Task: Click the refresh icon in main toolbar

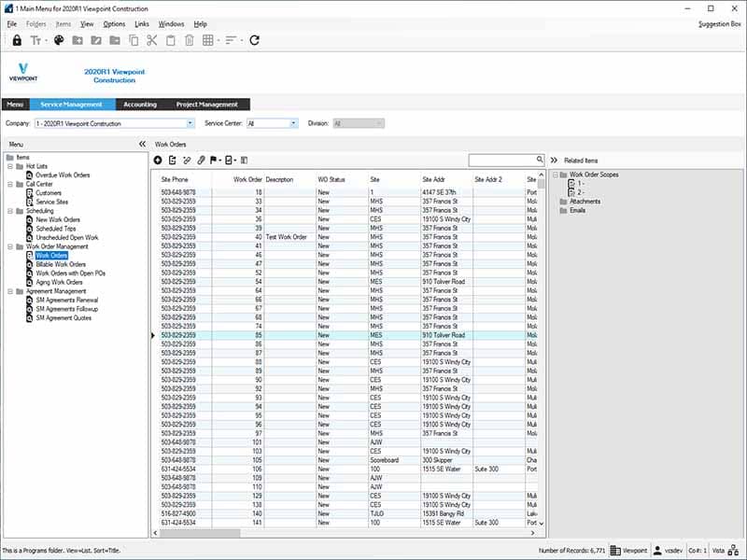Action: (254, 40)
